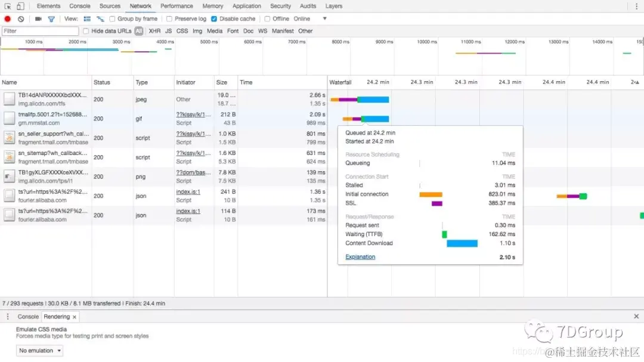Click the waterfall bar of the 1.36 s json request
Image resolution: width=644 pixels, height=362 pixels.
(572, 196)
